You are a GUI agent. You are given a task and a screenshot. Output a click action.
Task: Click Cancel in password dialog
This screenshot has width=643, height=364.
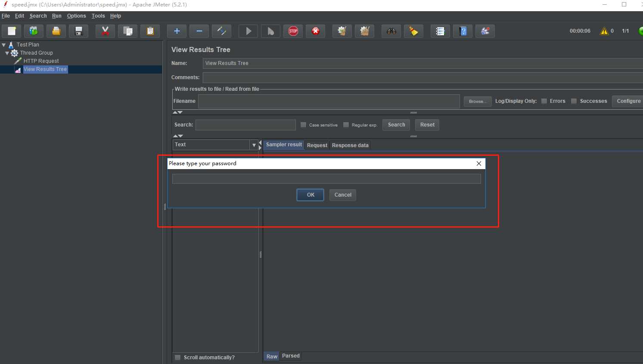(x=343, y=195)
